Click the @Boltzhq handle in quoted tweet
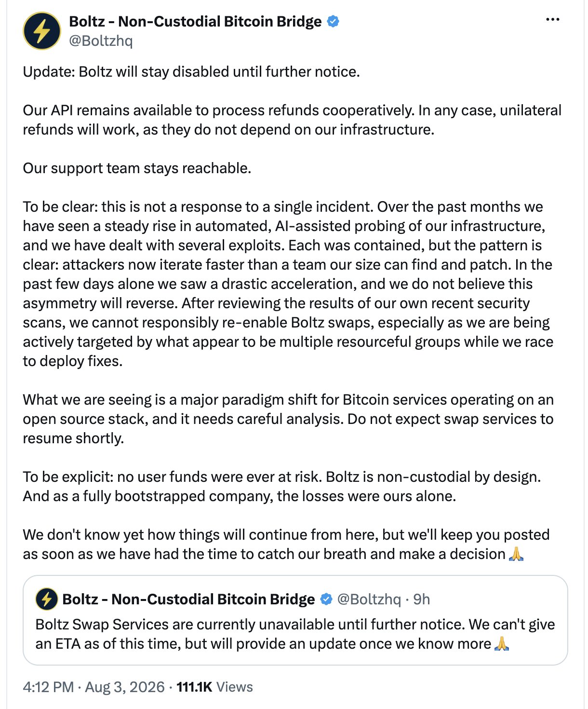The image size is (588, 709). pos(369,599)
